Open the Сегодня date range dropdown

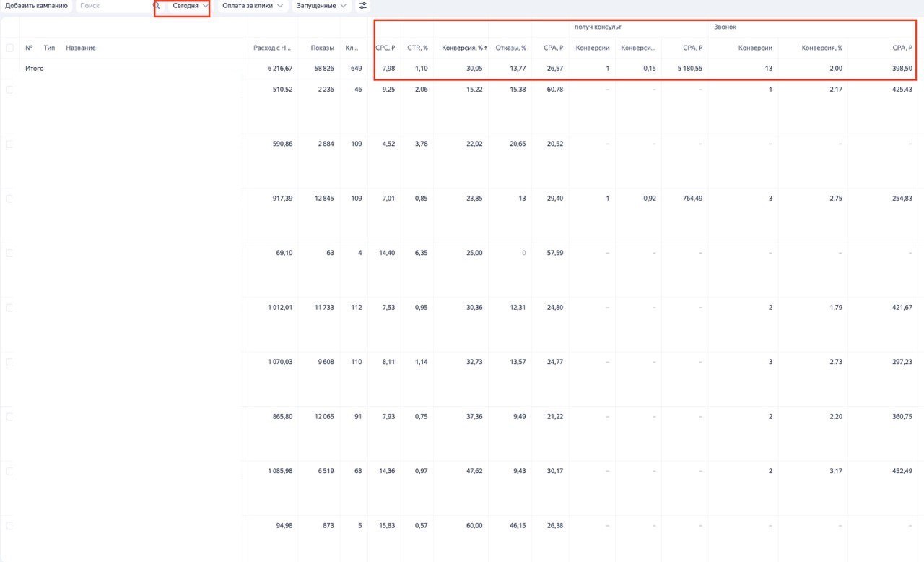coord(191,6)
